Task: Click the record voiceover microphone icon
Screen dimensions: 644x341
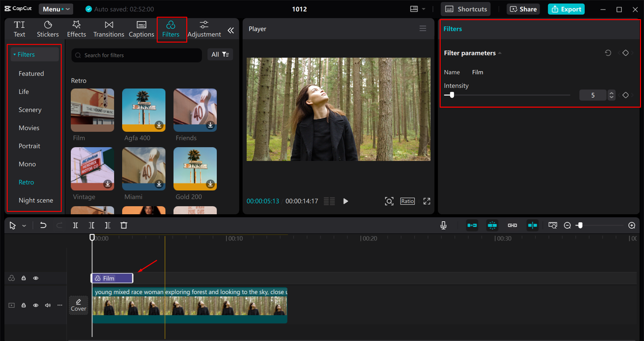Action: point(443,225)
